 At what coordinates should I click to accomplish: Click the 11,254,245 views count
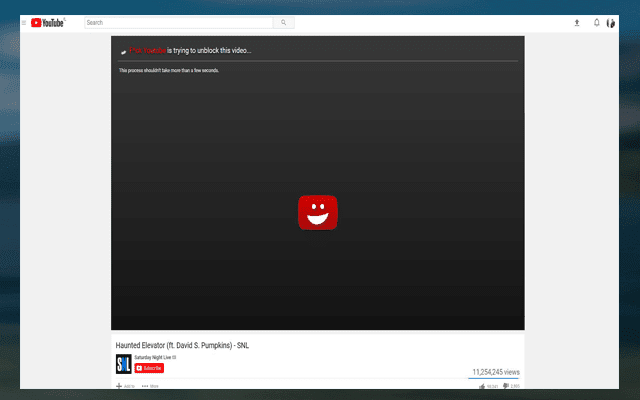pyautogui.click(x=495, y=372)
